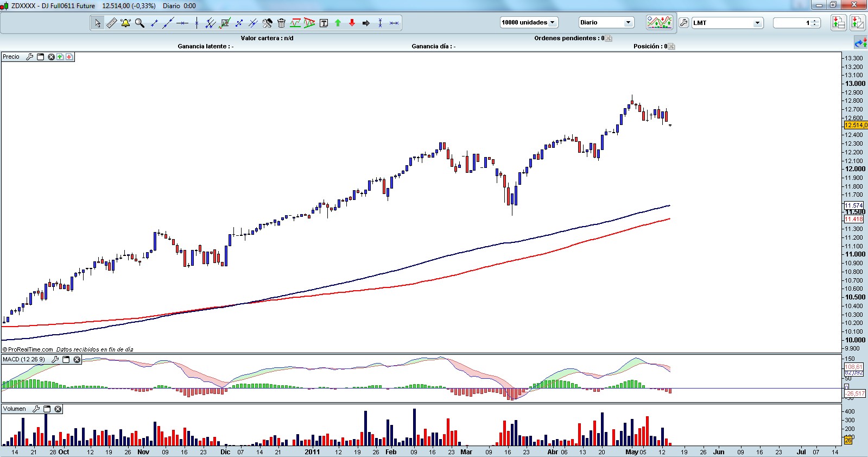Viewport: 868px width, 457px height.
Task: Maximize the Precio panel window icon
Action: click(40, 57)
